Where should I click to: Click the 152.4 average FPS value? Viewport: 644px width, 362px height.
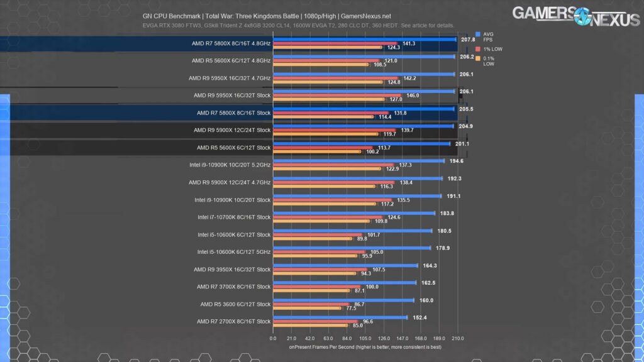pyautogui.click(x=419, y=318)
